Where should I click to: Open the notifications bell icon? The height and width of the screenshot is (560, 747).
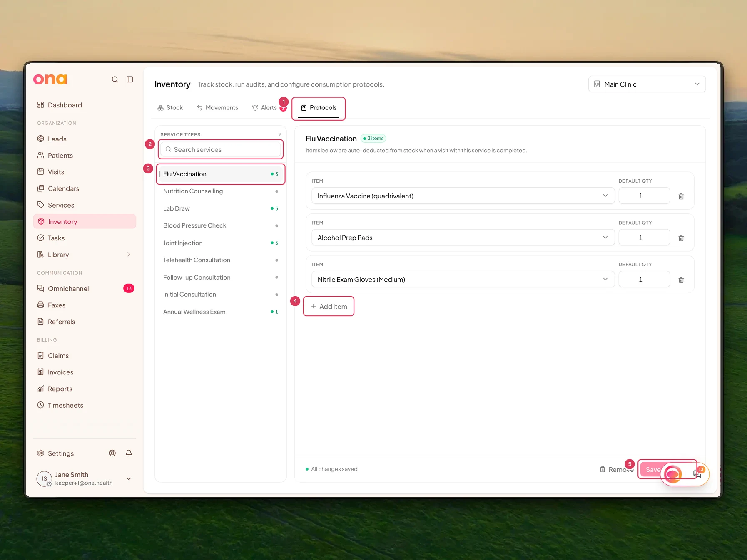pyautogui.click(x=129, y=453)
